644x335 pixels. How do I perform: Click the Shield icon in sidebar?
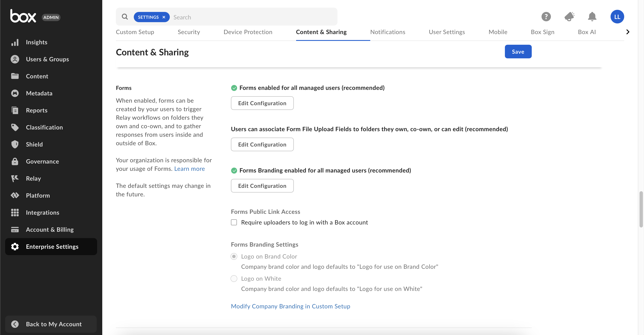(15, 144)
